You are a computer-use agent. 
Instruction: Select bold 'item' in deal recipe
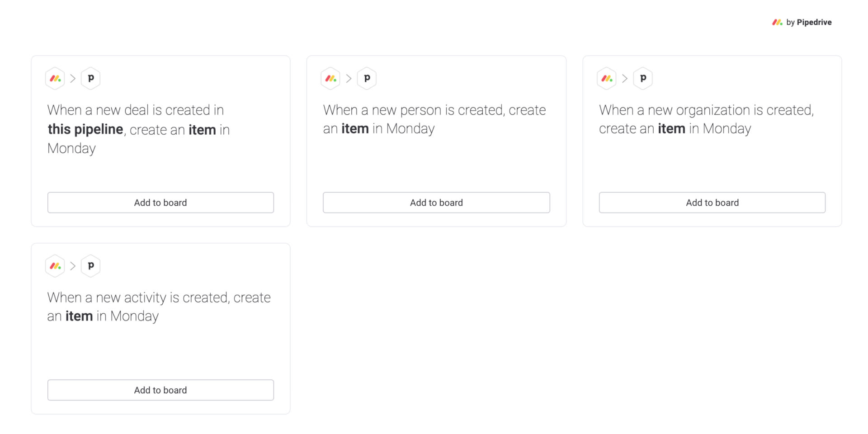tap(202, 130)
